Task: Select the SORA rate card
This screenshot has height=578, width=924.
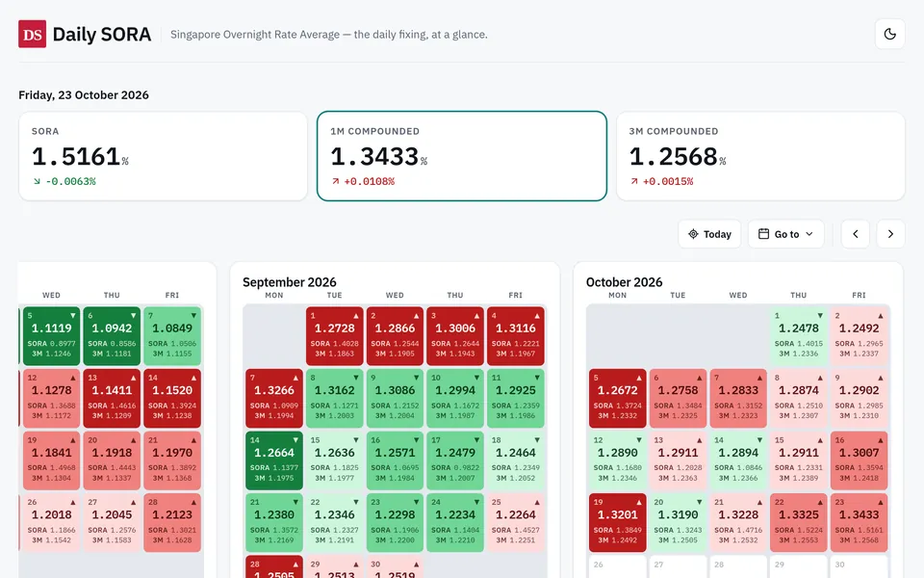Action: pos(163,156)
